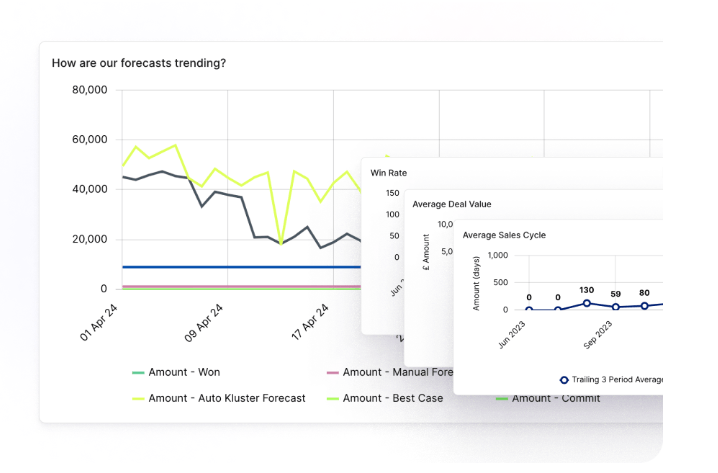Click the Average Sales Cycle chart title
Image resolution: width=718 pixels, height=473 pixels.
[x=504, y=235]
